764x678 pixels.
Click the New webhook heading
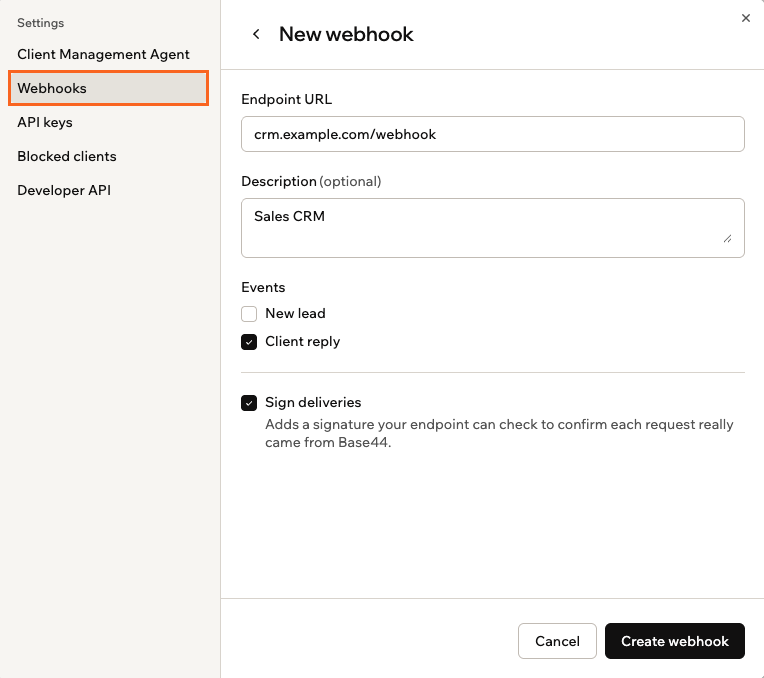[346, 34]
